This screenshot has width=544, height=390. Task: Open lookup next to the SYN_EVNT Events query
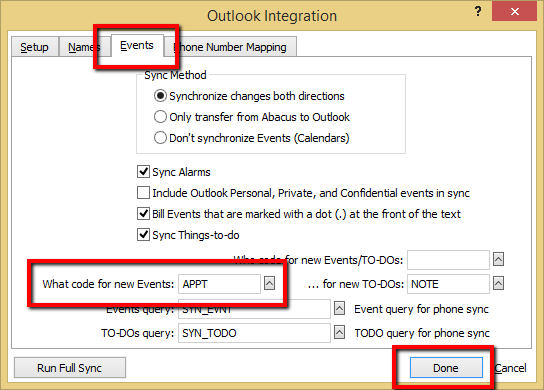tap(339, 308)
